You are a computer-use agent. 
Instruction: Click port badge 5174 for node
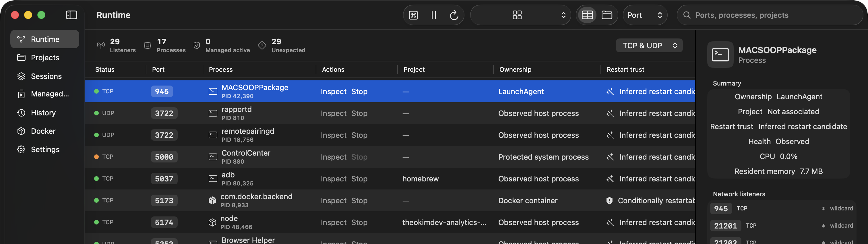pyautogui.click(x=164, y=223)
